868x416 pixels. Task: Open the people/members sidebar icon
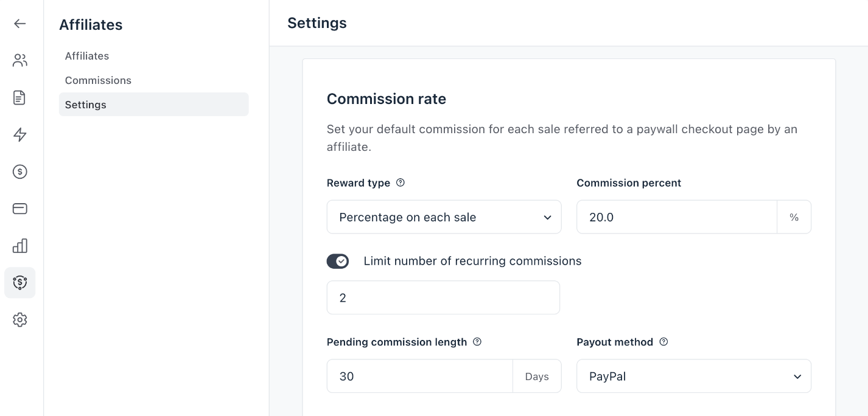pos(20,61)
